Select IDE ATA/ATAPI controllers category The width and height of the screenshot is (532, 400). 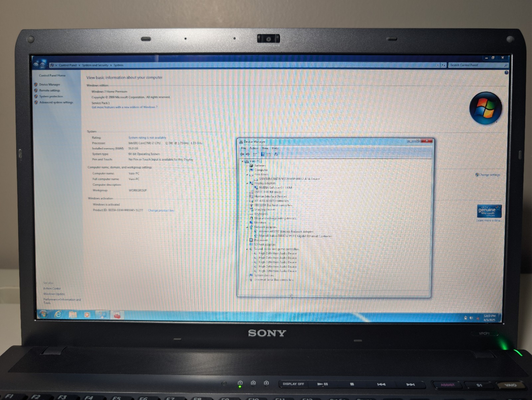tap(271, 201)
